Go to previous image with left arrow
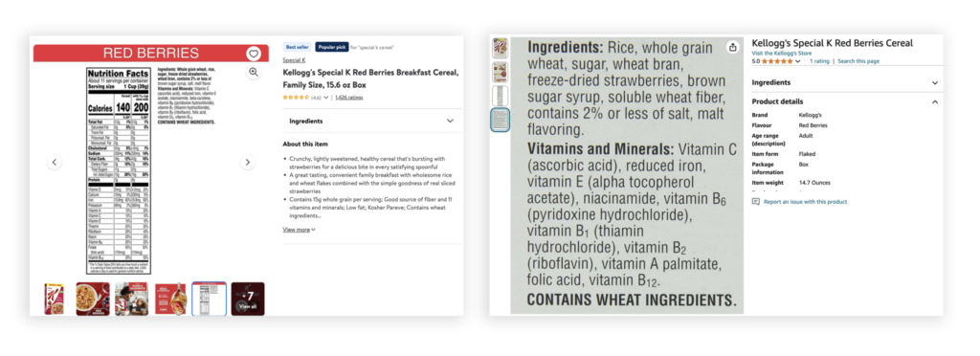The image size is (980, 356). click(55, 163)
